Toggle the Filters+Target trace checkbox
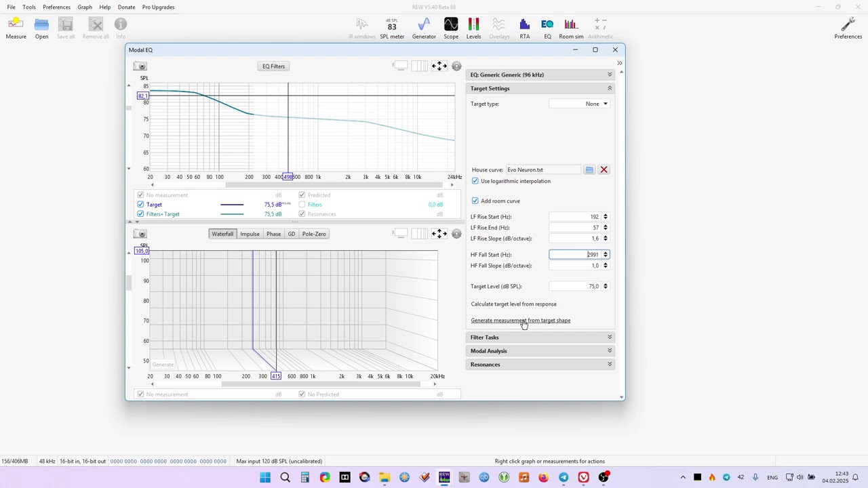868x488 pixels. coord(140,214)
